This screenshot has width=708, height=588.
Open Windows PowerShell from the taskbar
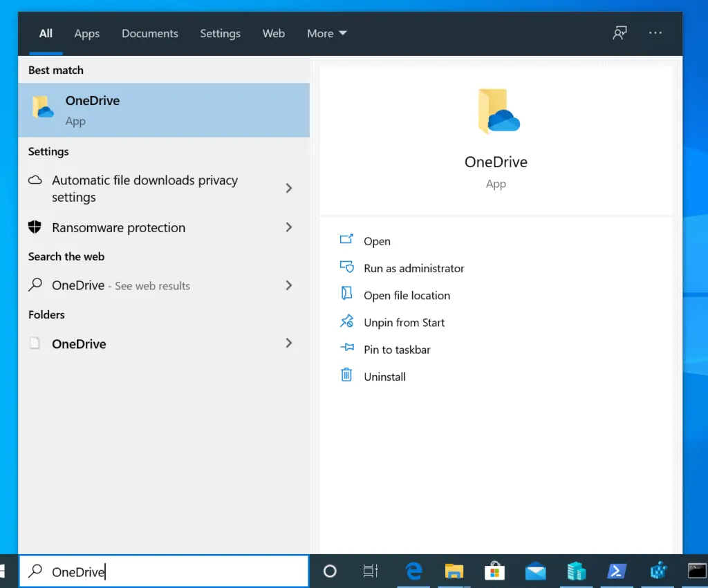(617, 571)
